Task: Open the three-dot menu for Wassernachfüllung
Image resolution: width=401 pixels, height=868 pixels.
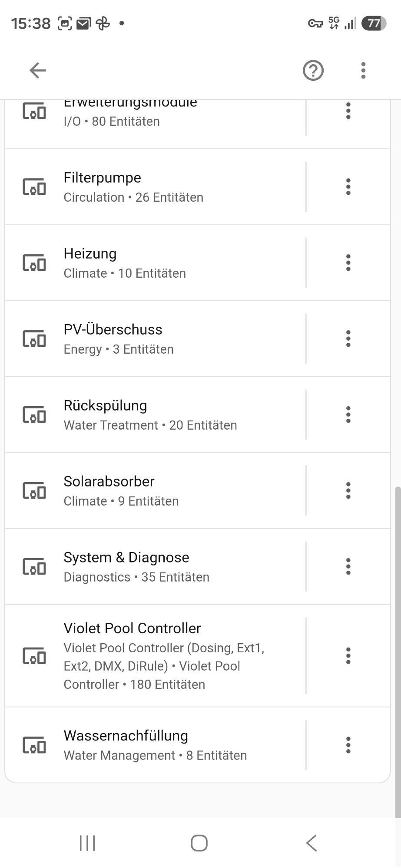Action: click(x=348, y=745)
